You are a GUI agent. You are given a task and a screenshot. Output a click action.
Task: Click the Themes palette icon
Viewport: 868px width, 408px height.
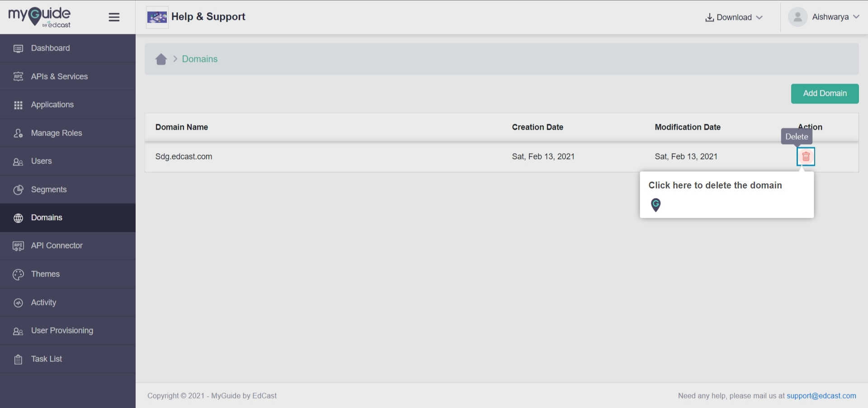pos(18,274)
